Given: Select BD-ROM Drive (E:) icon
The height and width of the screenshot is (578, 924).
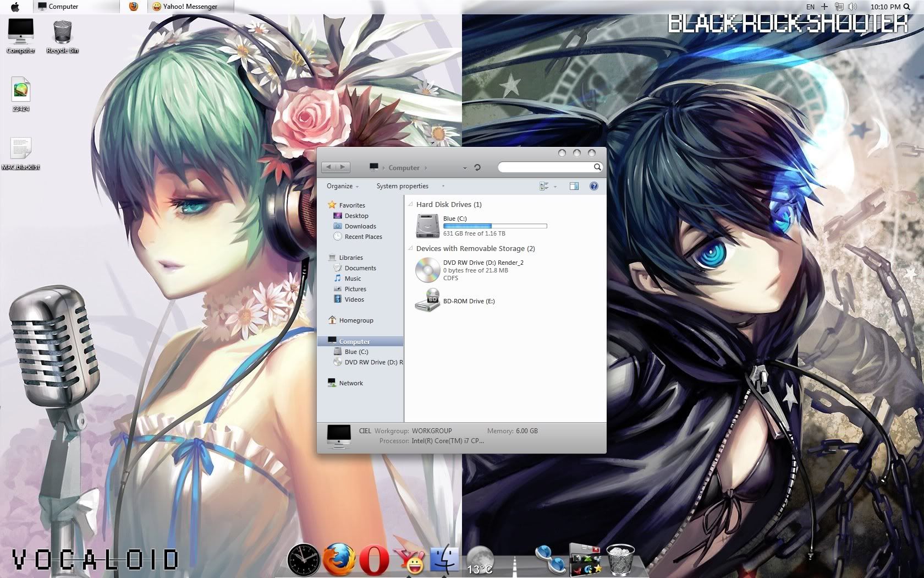Looking at the screenshot, I should 427,301.
